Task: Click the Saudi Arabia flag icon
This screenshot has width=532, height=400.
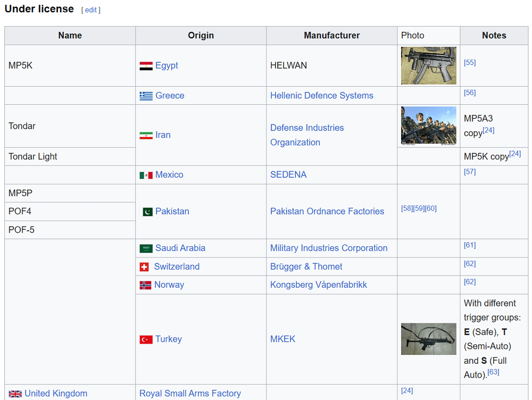Action: 146,248
